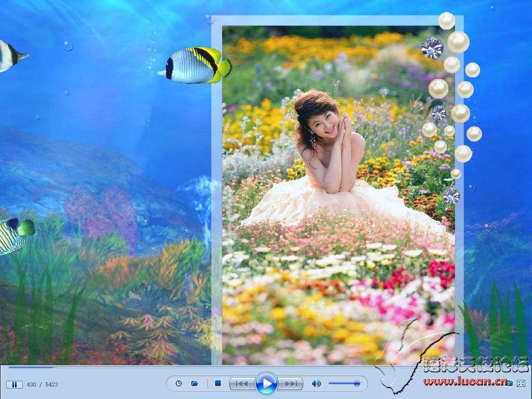Mute audio via speaker icon

tap(316, 383)
